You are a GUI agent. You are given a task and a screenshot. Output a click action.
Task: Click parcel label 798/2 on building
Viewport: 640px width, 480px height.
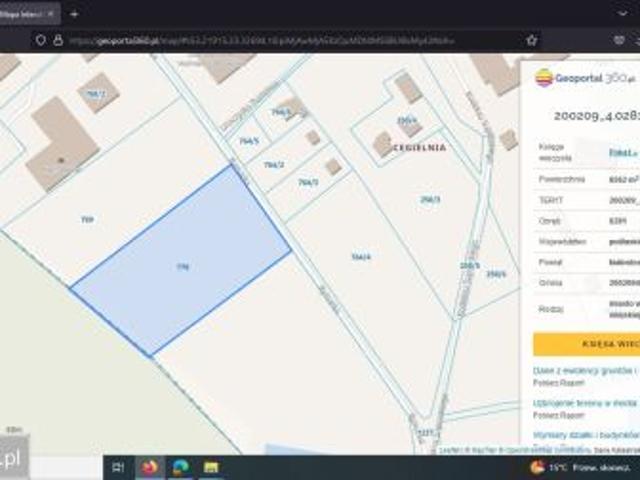tap(96, 94)
